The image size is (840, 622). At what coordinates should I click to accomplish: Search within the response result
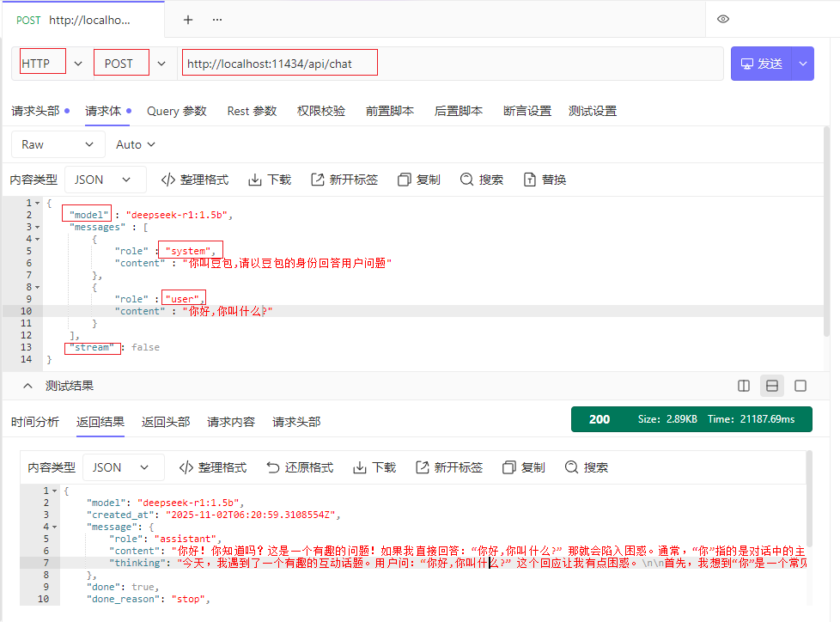pyautogui.click(x=587, y=466)
